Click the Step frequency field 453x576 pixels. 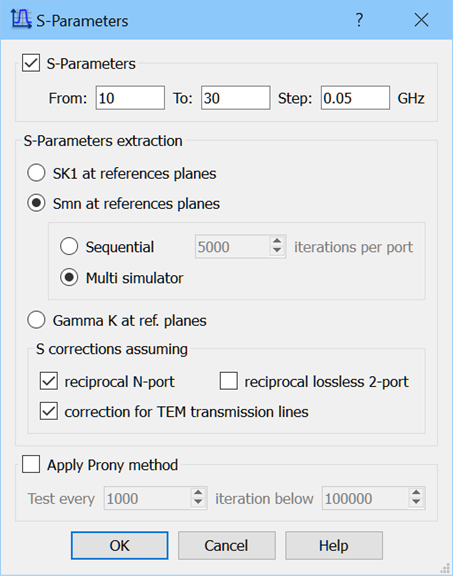[355, 98]
